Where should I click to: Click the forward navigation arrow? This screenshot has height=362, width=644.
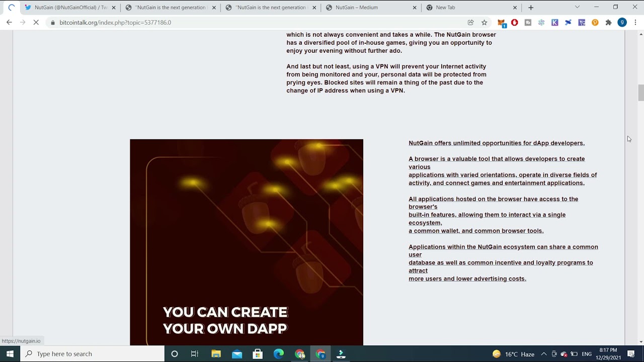pos(22,22)
